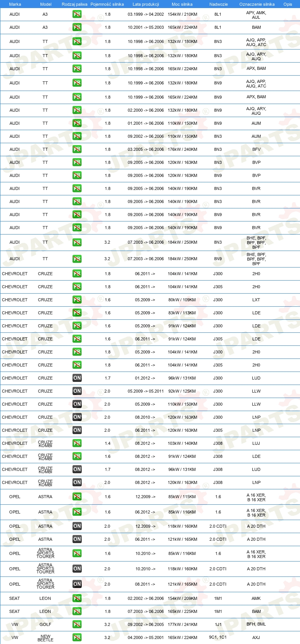Click the Model column header
Viewport: 300px width, 644px height.
[46, 4]
